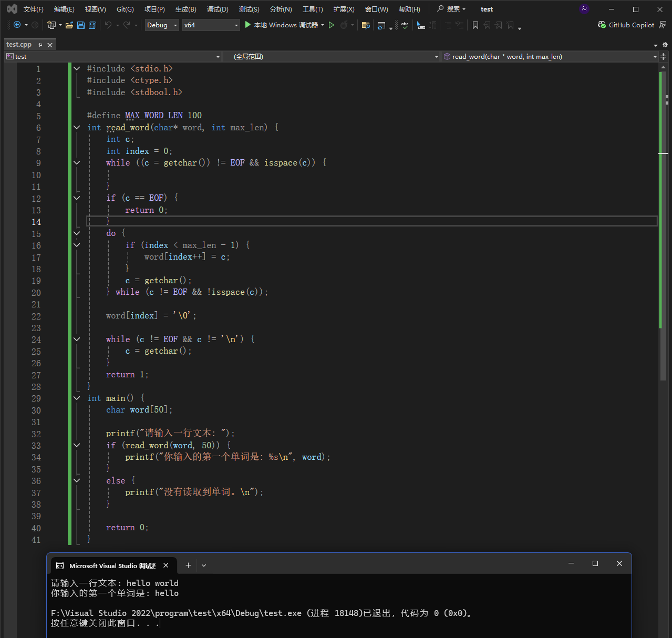The height and width of the screenshot is (638, 672).
Task: Click the Visual Studio logo icon
Action: [12, 9]
